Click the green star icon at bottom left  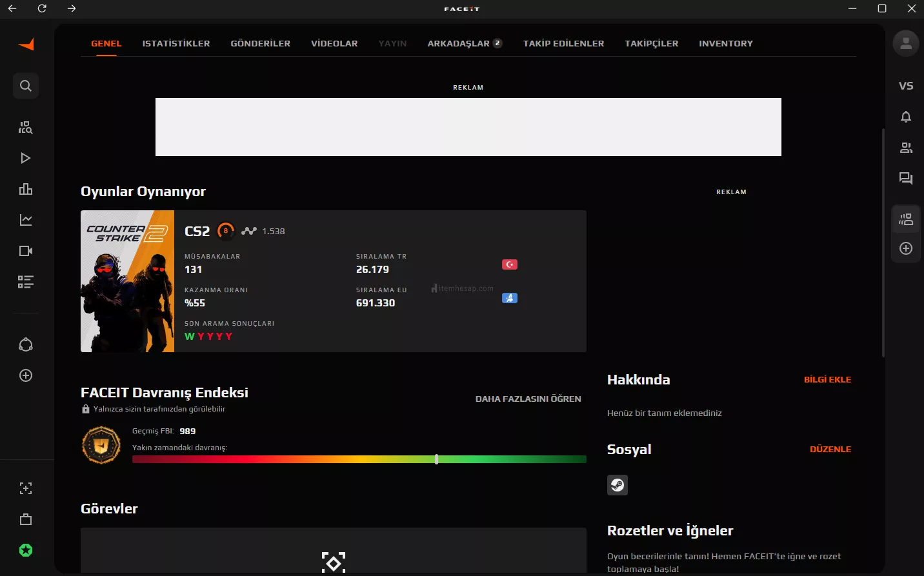coord(26,550)
